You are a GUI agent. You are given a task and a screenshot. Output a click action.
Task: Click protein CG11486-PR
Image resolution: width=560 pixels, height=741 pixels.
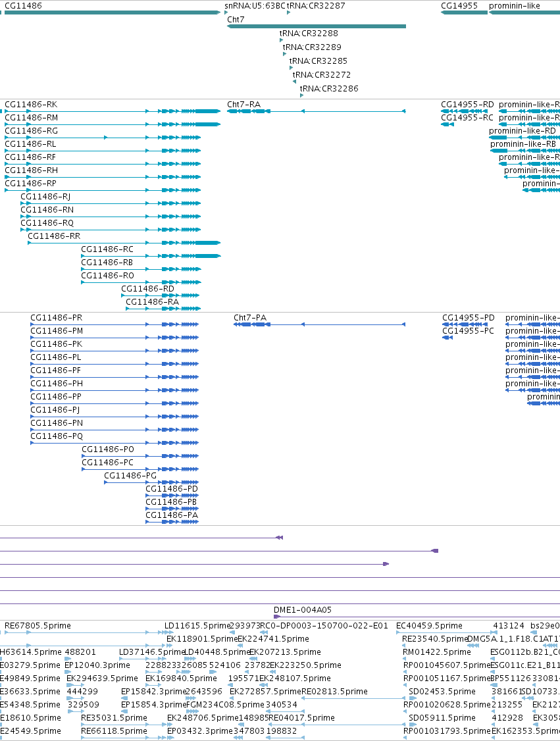57,318
